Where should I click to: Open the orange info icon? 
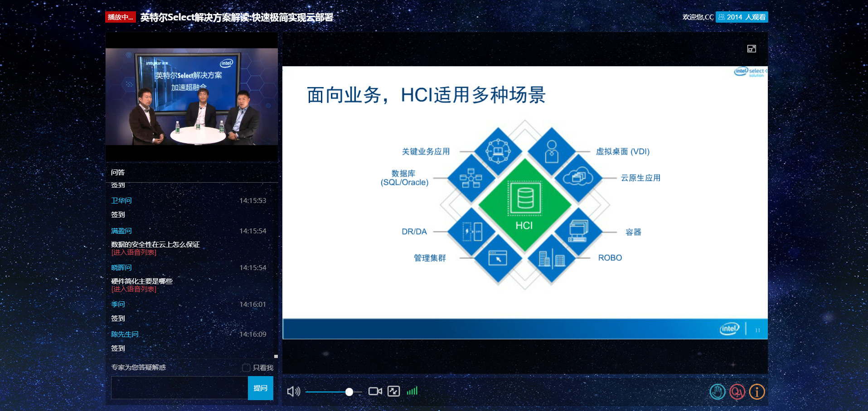point(756,392)
